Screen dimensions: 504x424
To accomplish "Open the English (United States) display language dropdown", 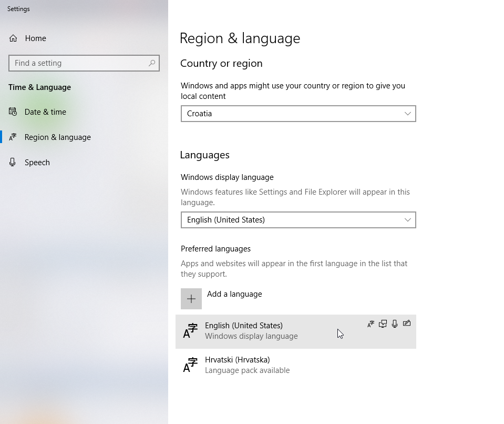I will 299,220.
